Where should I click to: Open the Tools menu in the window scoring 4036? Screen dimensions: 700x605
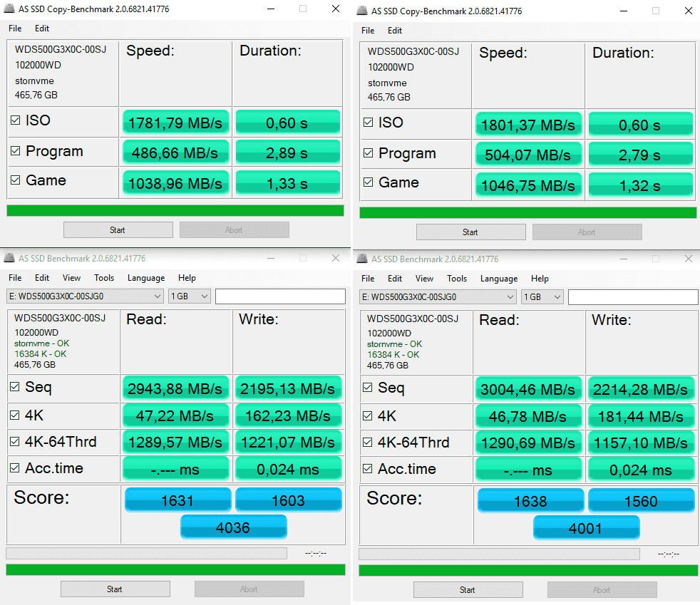(104, 278)
